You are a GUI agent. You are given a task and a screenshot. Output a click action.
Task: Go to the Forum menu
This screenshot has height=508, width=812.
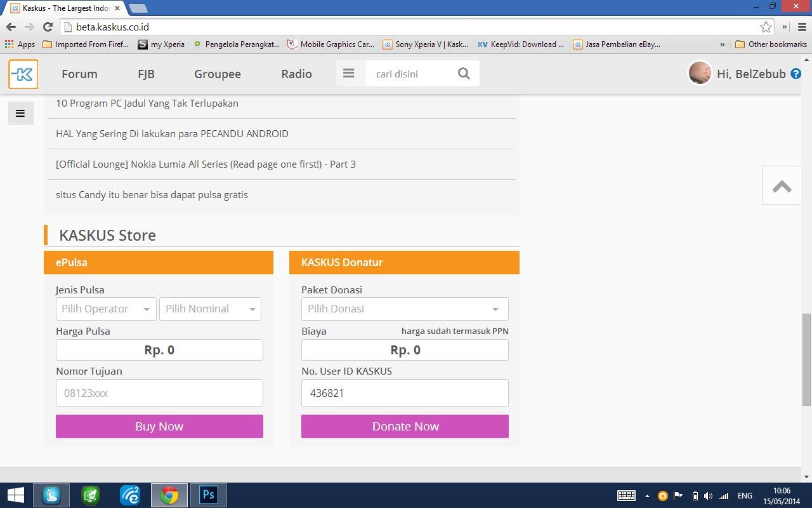click(79, 74)
